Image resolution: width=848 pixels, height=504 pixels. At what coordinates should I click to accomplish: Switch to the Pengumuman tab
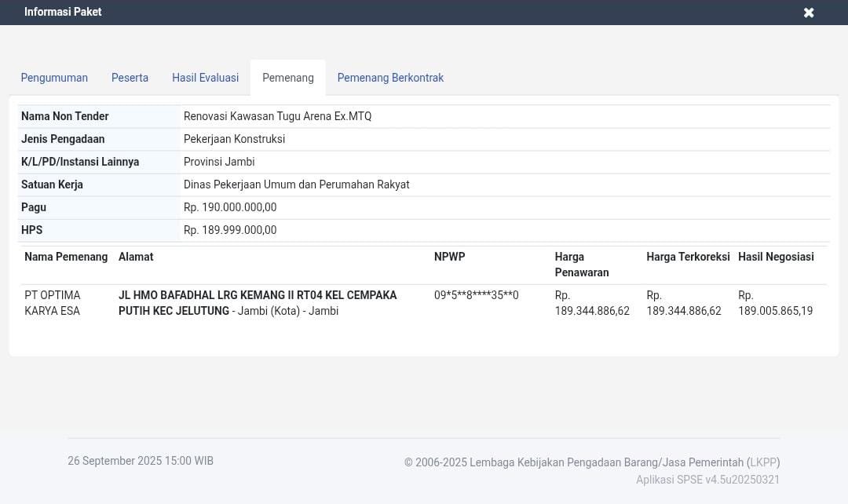(54, 78)
